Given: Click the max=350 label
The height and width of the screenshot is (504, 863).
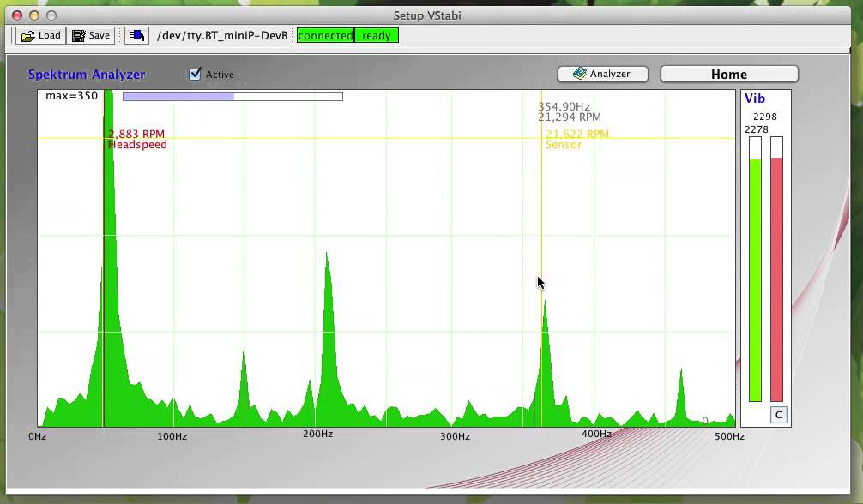Looking at the screenshot, I should click(x=71, y=96).
